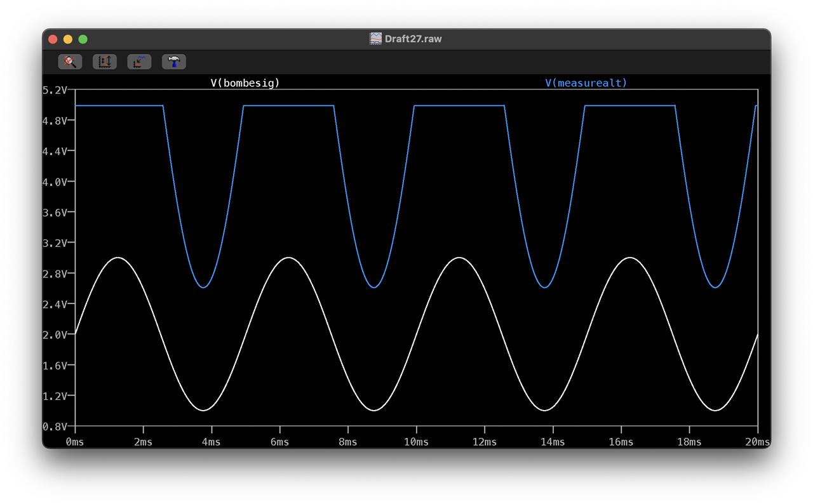This screenshot has height=504, width=813.
Task: Click the 2.8V vertical axis label
Action: click(55, 274)
